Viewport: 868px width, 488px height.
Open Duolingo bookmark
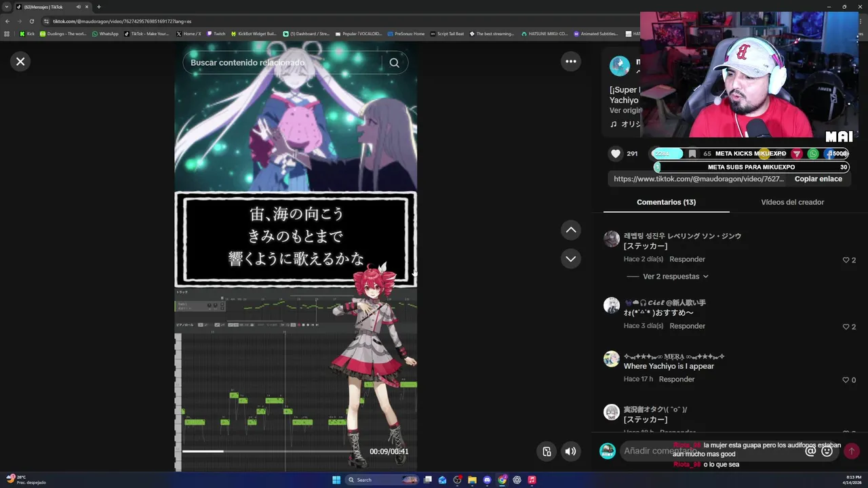click(63, 34)
